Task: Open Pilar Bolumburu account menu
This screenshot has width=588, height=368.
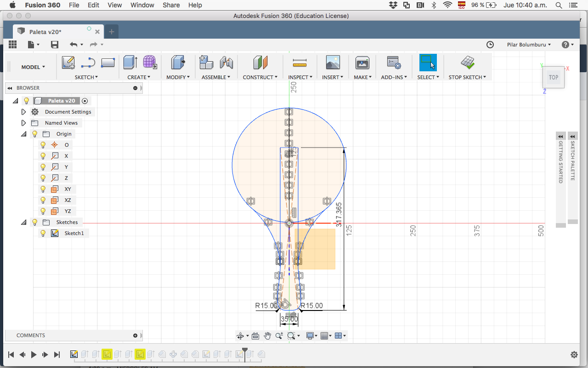Action: [529, 45]
